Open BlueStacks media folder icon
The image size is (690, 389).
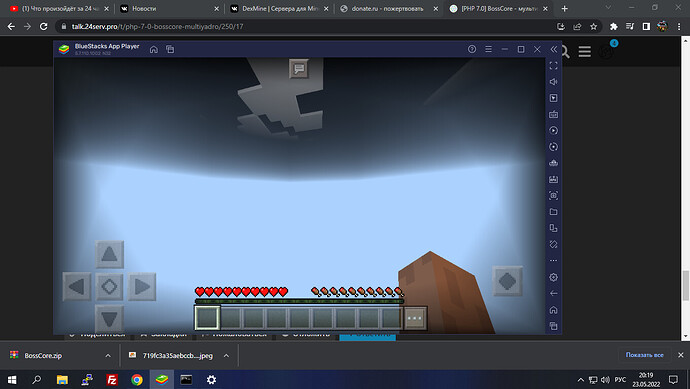(x=554, y=212)
